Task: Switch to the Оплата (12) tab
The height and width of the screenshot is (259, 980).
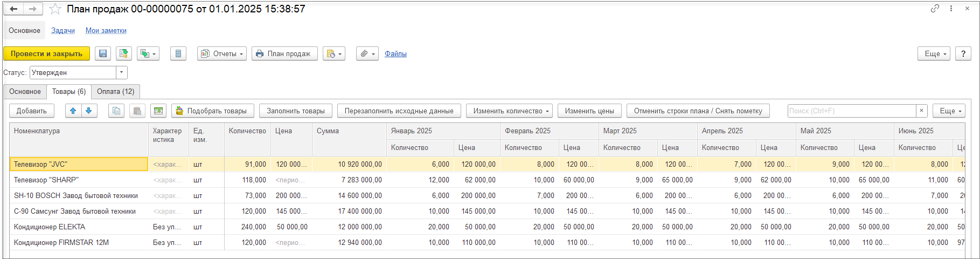Action: click(x=115, y=92)
